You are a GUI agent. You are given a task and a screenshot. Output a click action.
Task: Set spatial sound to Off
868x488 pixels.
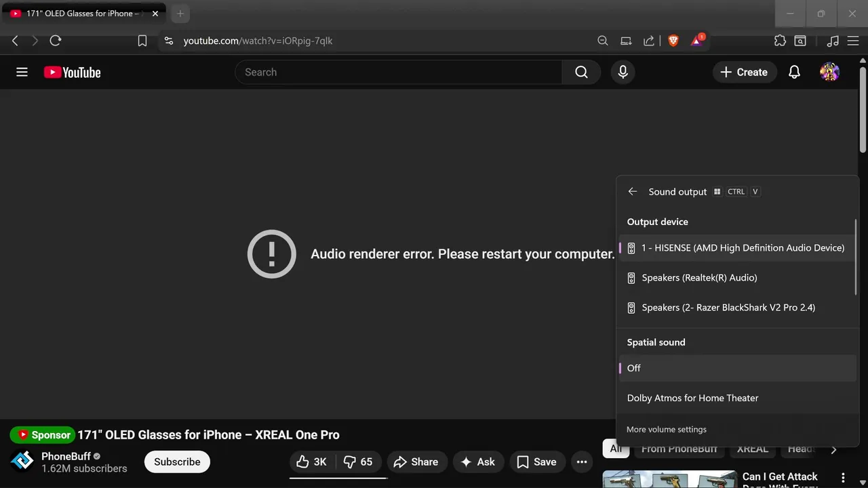point(737,368)
